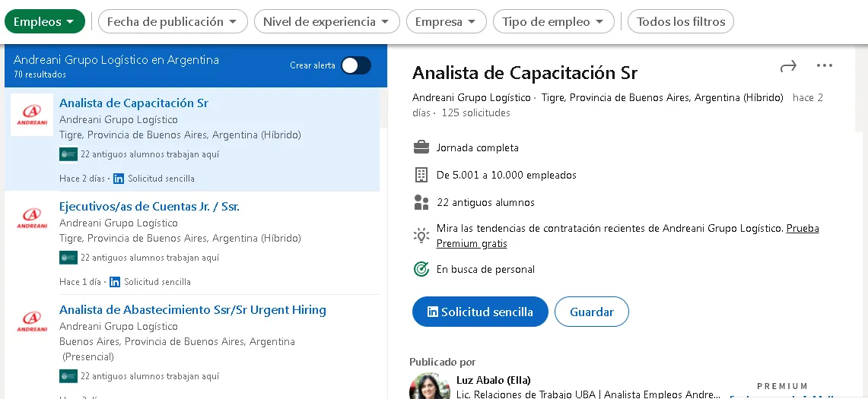
Task: Toggle the Crear alerta switch
Action: point(356,65)
